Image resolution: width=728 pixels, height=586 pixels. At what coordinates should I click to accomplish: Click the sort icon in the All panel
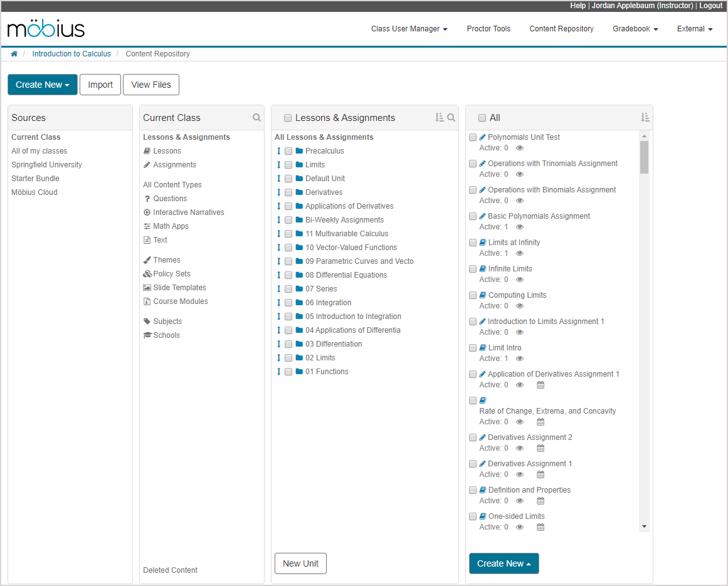(x=645, y=117)
